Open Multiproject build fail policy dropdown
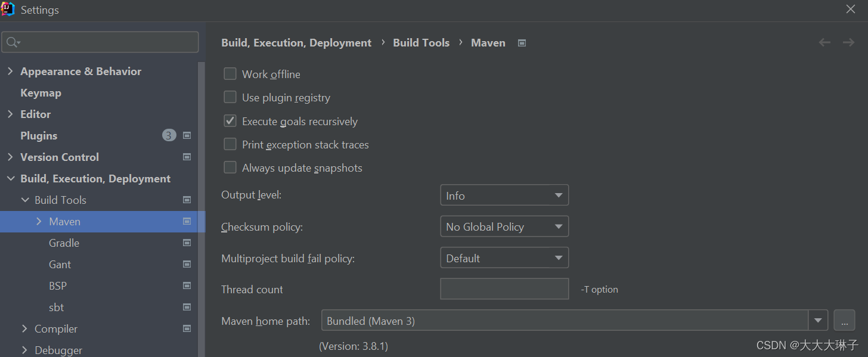 [504, 258]
